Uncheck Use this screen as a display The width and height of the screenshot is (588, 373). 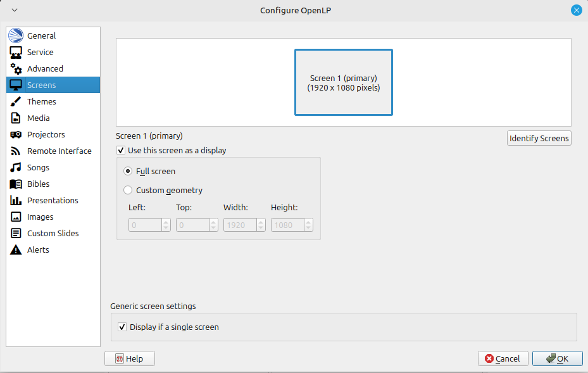pos(122,151)
